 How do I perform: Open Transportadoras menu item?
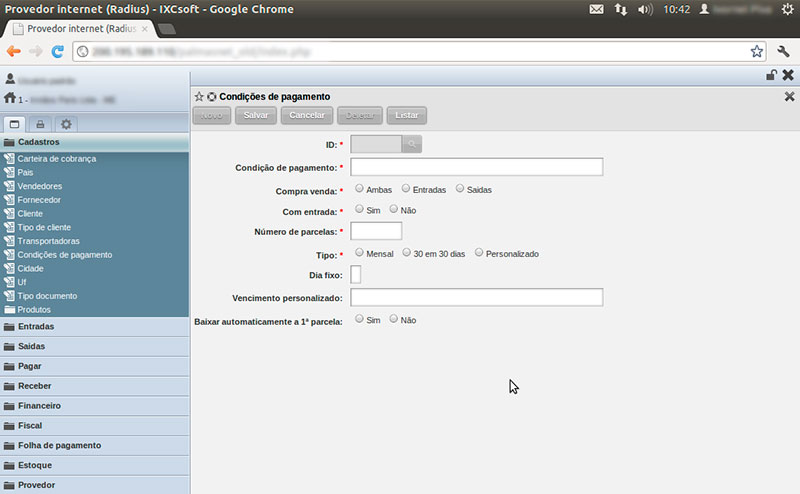pyautogui.click(x=48, y=241)
